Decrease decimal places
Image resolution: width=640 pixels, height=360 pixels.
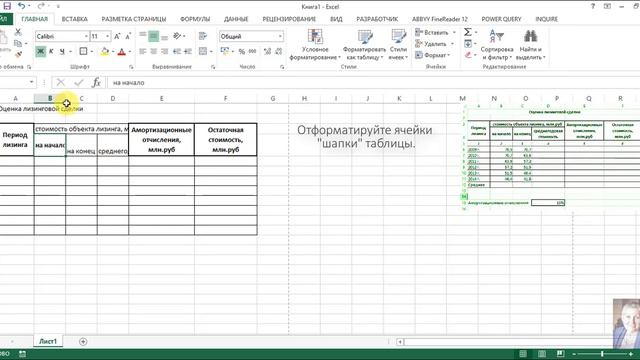click(278, 51)
